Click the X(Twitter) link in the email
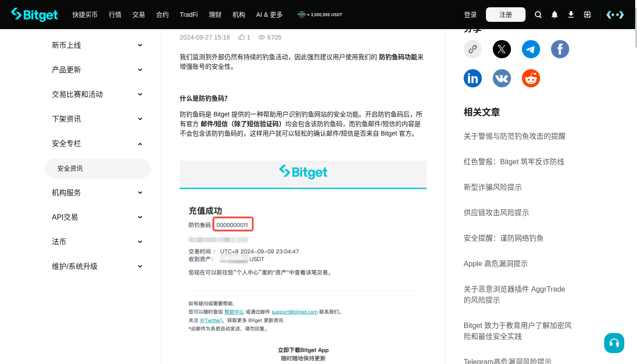The image size is (637, 364). pos(211,320)
